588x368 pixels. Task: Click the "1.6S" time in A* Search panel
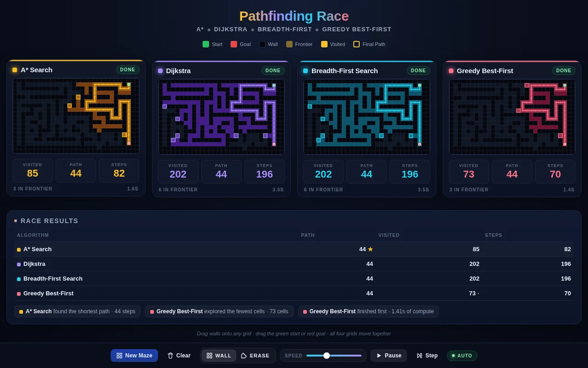[x=133, y=189]
